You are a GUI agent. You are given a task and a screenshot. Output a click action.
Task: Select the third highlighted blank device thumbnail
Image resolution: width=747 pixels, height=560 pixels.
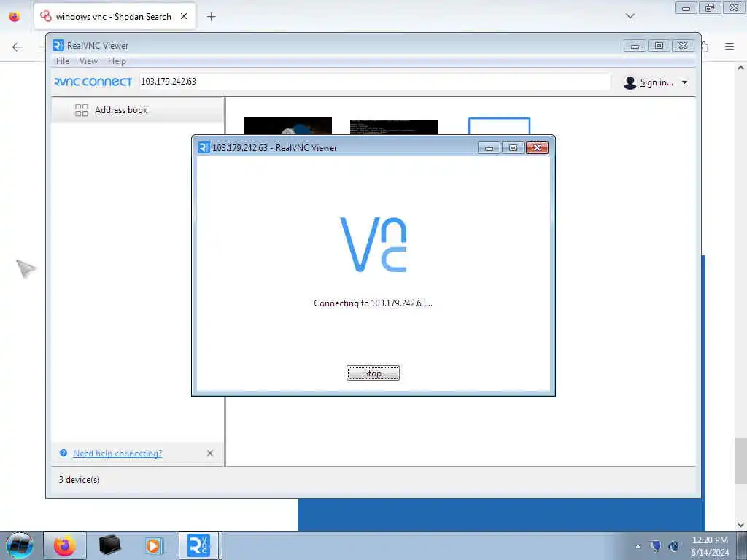pyautogui.click(x=499, y=125)
